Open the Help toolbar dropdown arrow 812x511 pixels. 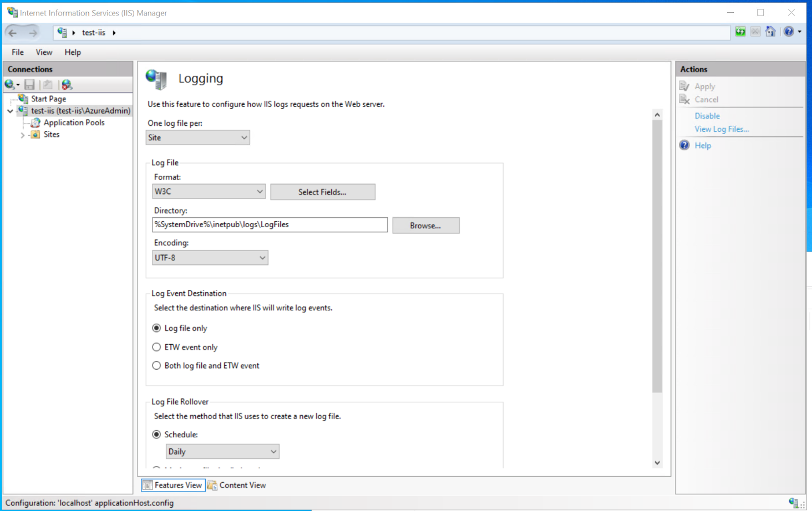click(799, 32)
